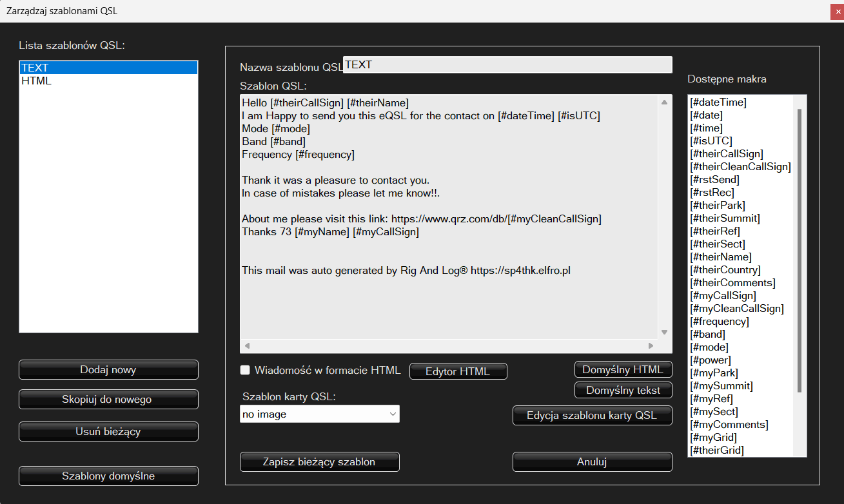Select the [#myComments] macro

[x=729, y=425]
